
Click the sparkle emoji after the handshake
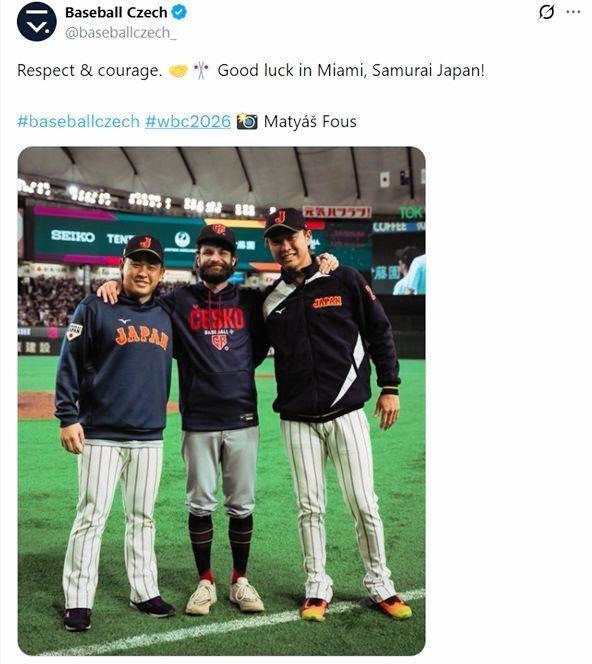201,70
